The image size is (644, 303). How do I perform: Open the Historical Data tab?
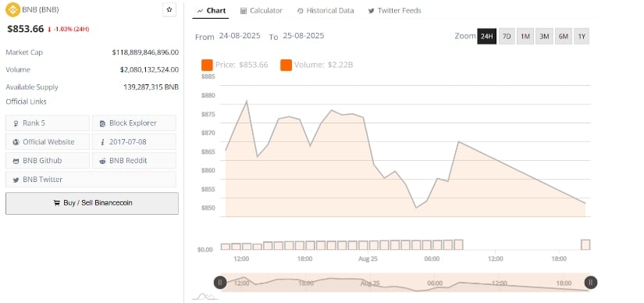326,11
